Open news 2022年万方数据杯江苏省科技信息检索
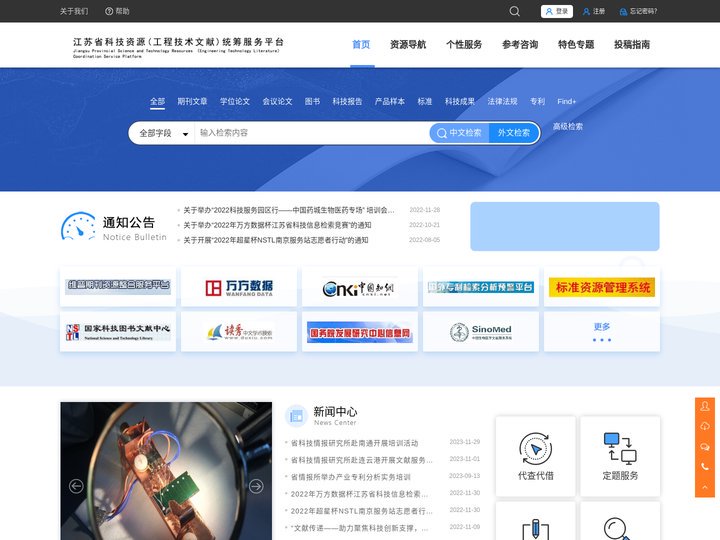This screenshot has height=540, width=720. (x=359, y=494)
